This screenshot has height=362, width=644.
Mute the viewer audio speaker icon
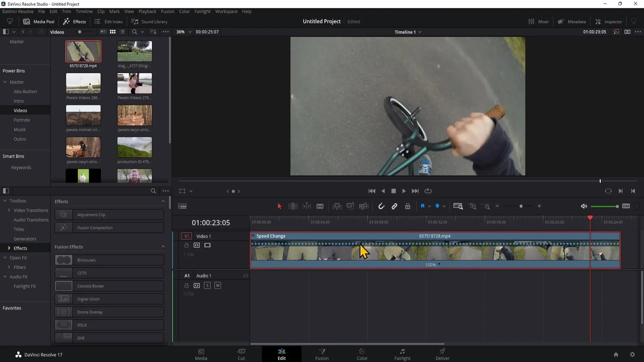pos(584,206)
